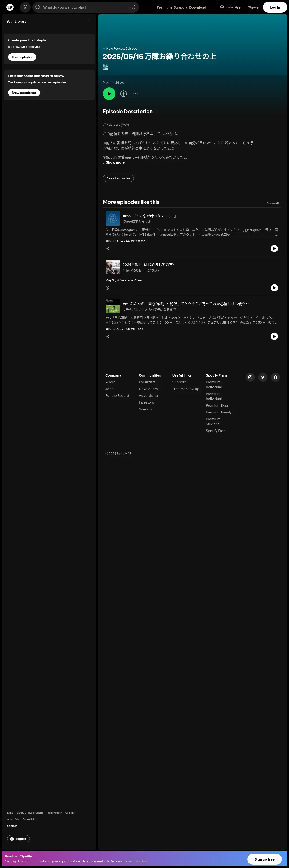Open episode title #822 その恋が叶わなくても

[150, 216]
